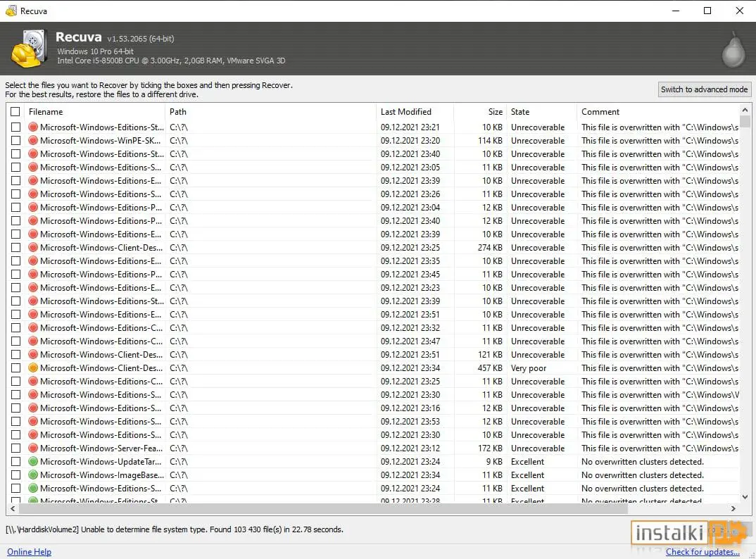This screenshot has height=559, width=756.
Task: Click the Recuva hard hat drive logo
Action: click(x=28, y=49)
